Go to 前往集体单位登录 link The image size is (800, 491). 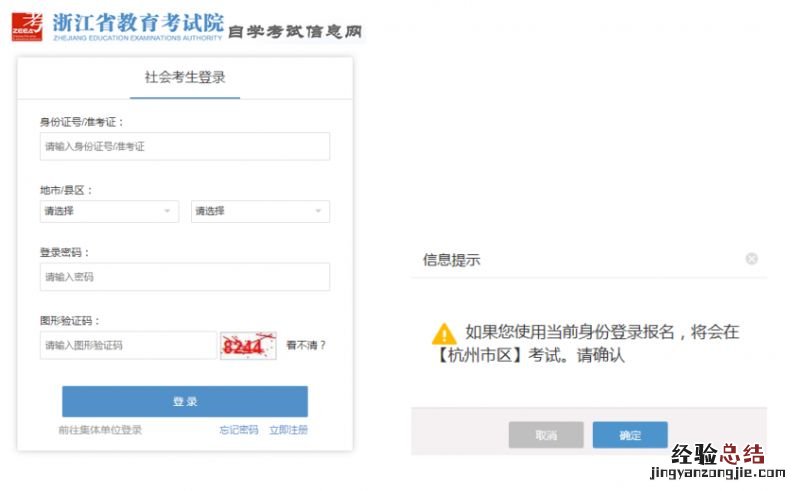pos(100,430)
